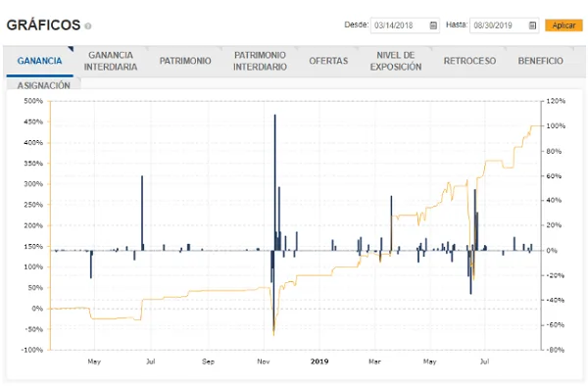The width and height of the screenshot is (588, 386).
Task: Open the Hasta date calendar picker icon
Action: point(532,25)
